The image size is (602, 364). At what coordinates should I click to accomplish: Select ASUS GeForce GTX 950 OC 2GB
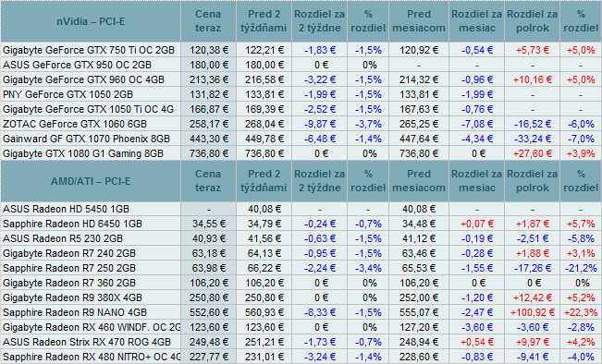[x=77, y=65]
